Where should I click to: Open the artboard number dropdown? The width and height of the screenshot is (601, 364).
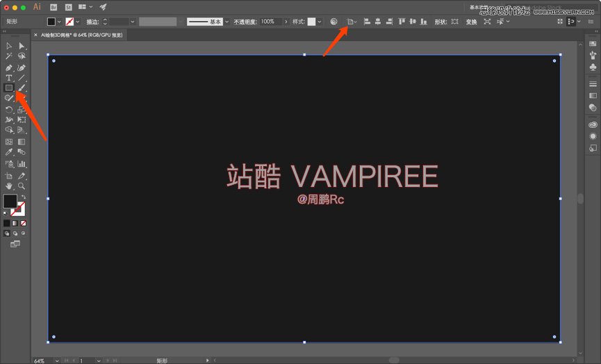click(99, 361)
